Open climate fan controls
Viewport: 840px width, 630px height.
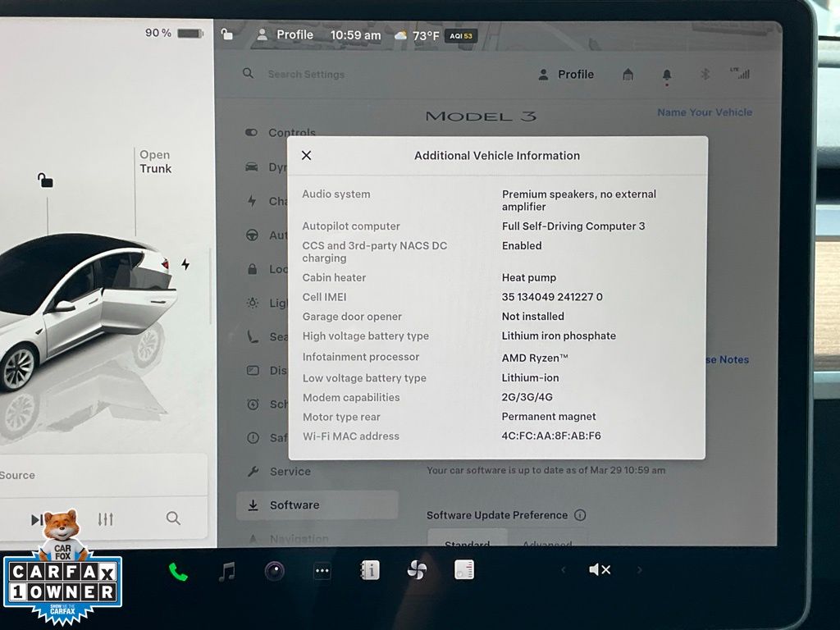point(417,571)
